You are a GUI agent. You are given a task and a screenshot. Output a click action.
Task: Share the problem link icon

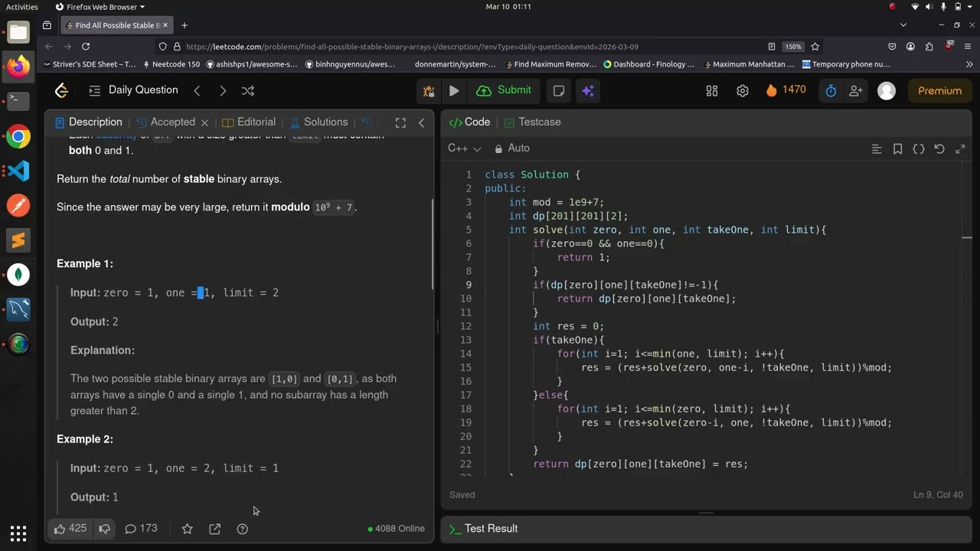pos(215,529)
